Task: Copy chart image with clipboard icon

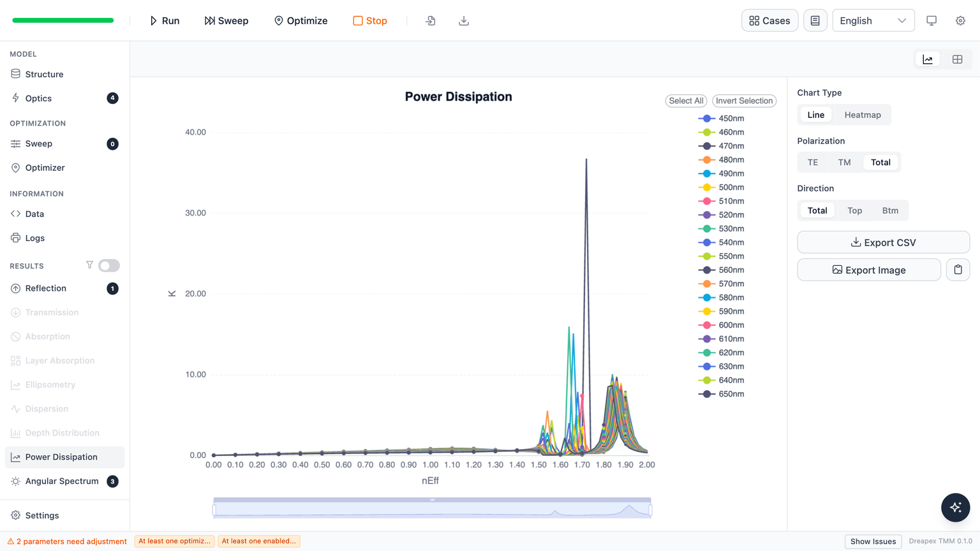Action: point(958,270)
